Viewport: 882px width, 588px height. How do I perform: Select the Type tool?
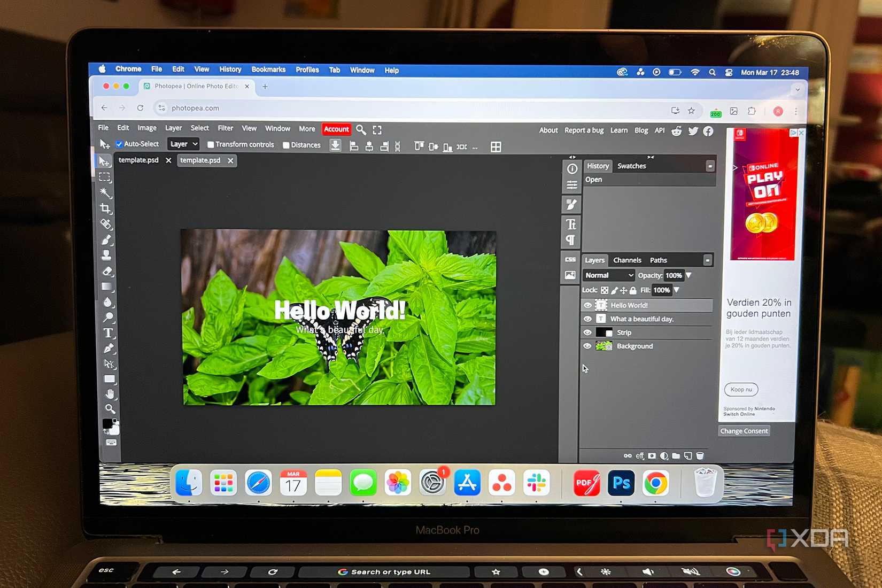click(x=109, y=333)
